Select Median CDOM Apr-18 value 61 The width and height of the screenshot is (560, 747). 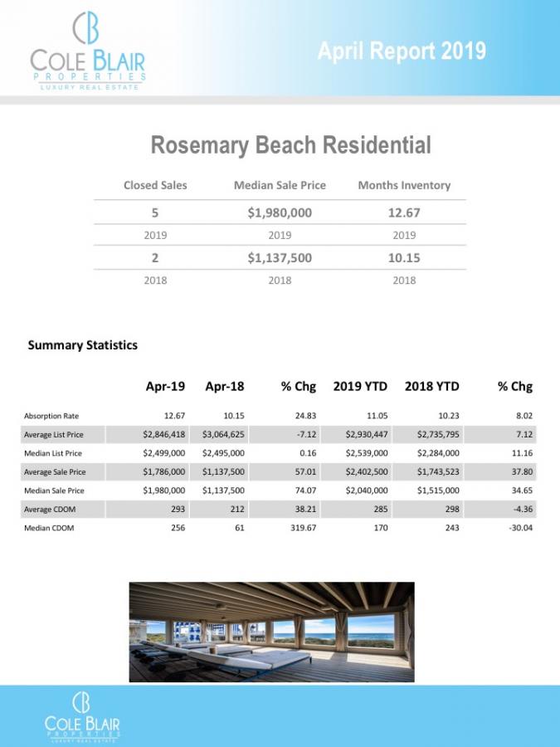(x=240, y=527)
